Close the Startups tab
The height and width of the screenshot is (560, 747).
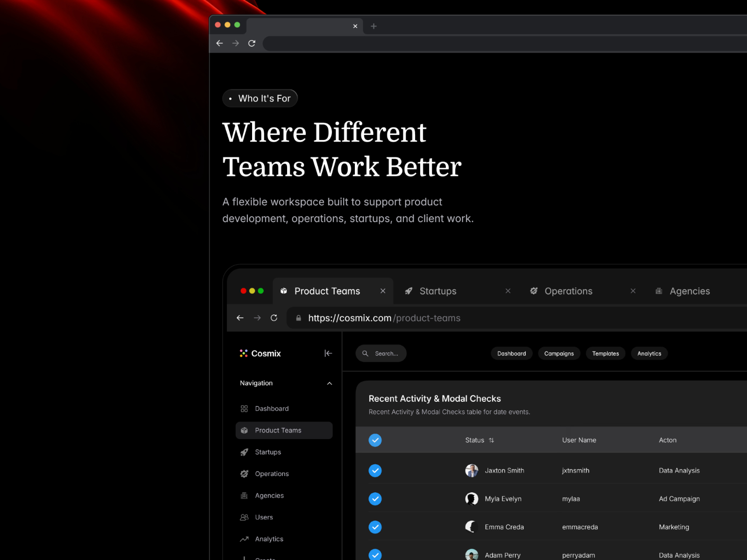[x=508, y=291]
